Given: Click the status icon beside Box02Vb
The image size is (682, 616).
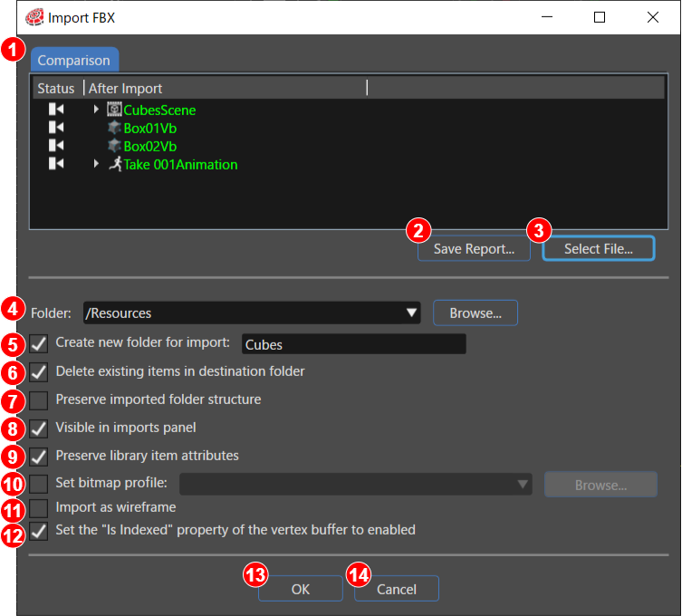Looking at the screenshot, I should (56, 145).
